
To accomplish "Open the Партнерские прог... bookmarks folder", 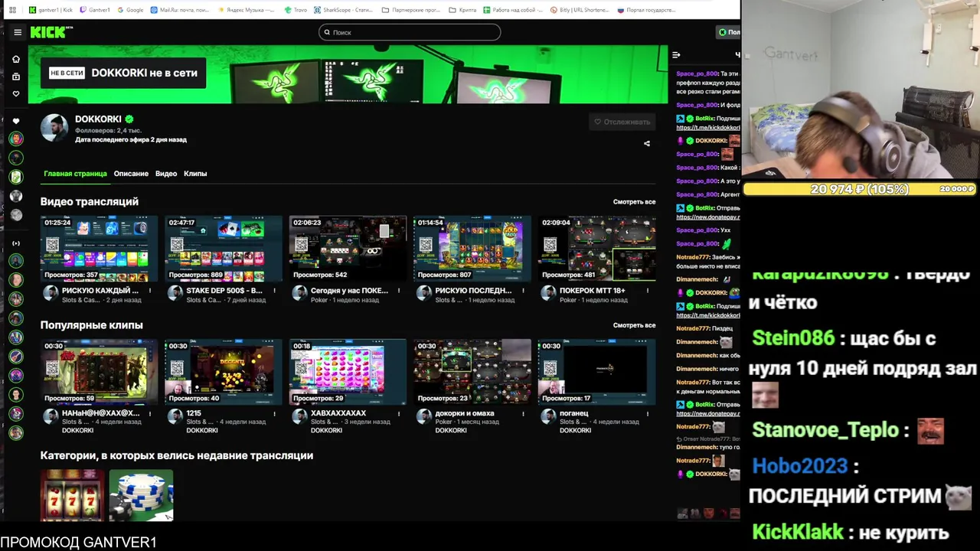I will click(410, 10).
